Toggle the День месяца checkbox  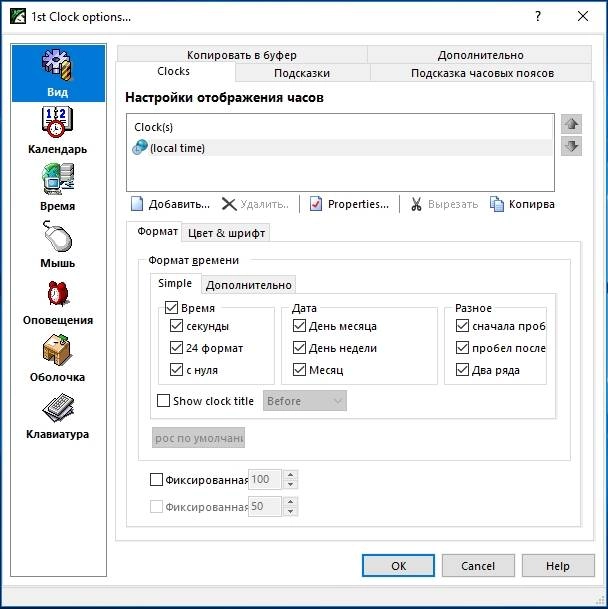[x=299, y=325]
